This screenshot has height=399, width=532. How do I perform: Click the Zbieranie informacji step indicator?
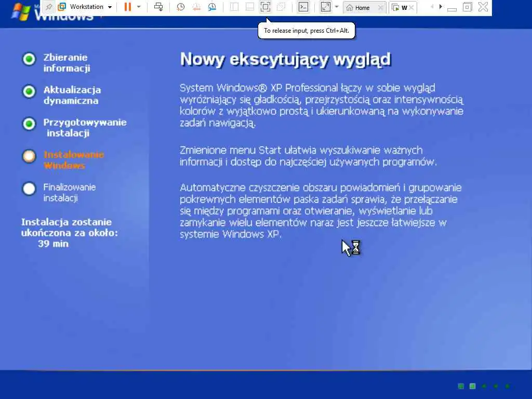(x=29, y=59)
